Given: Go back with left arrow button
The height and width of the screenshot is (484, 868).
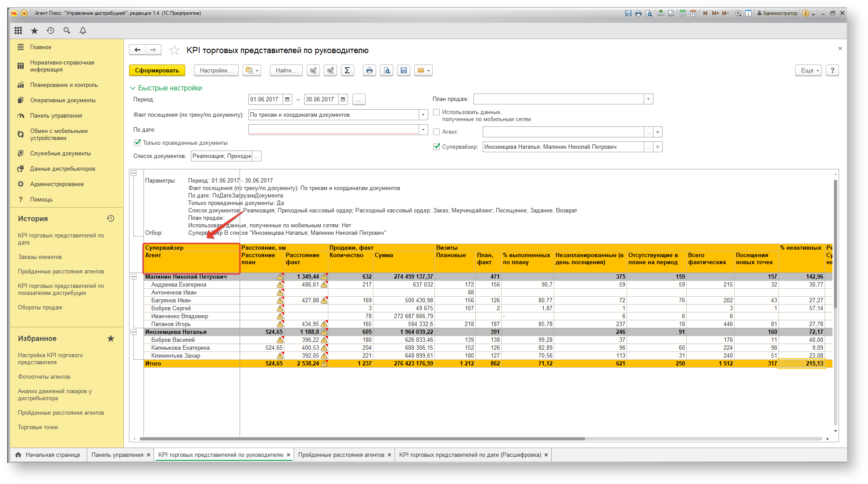Looking at the screenshot, I should 137,50.
